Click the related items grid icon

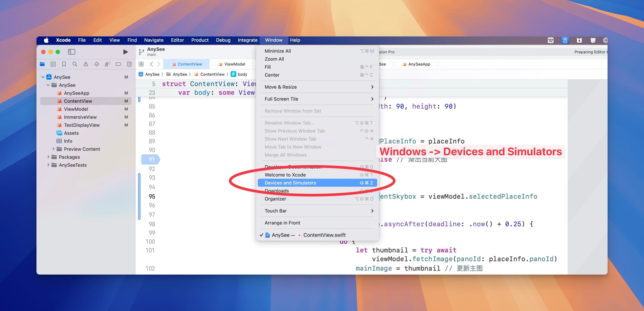click(141, 64)
